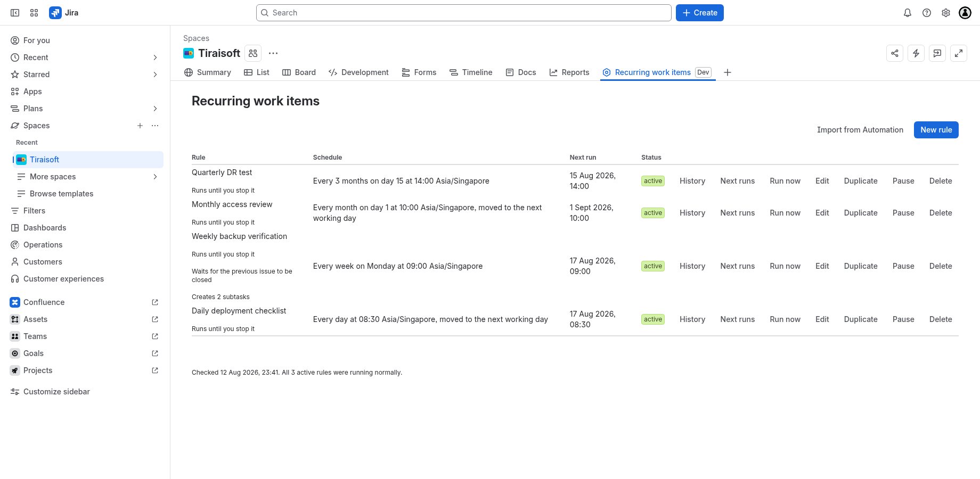Create a space with the Spaces plus icon
980x479 pixels.
click(x=140, y=126)
